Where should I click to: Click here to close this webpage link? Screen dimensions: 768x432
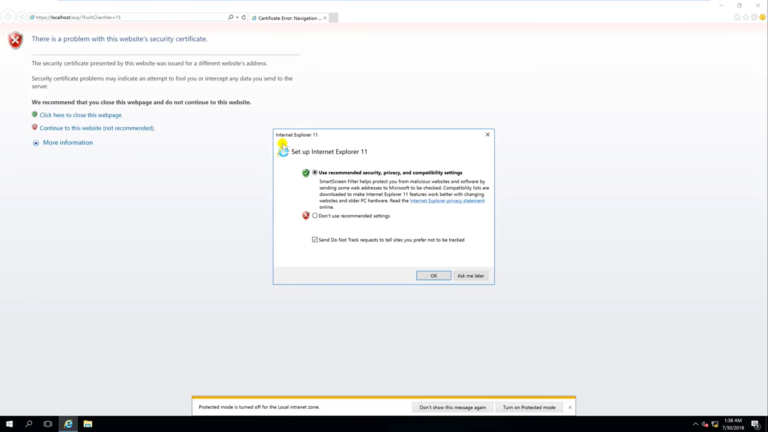(x=81, y=115)
